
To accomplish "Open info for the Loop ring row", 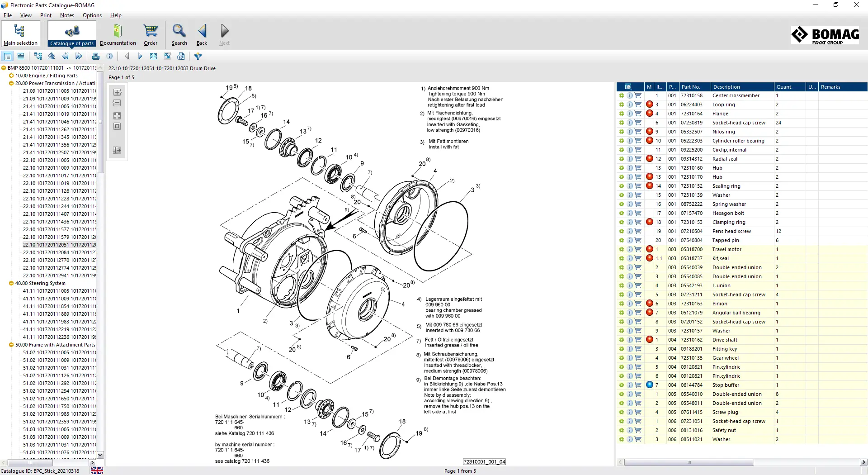I will (x=630, y=104).
